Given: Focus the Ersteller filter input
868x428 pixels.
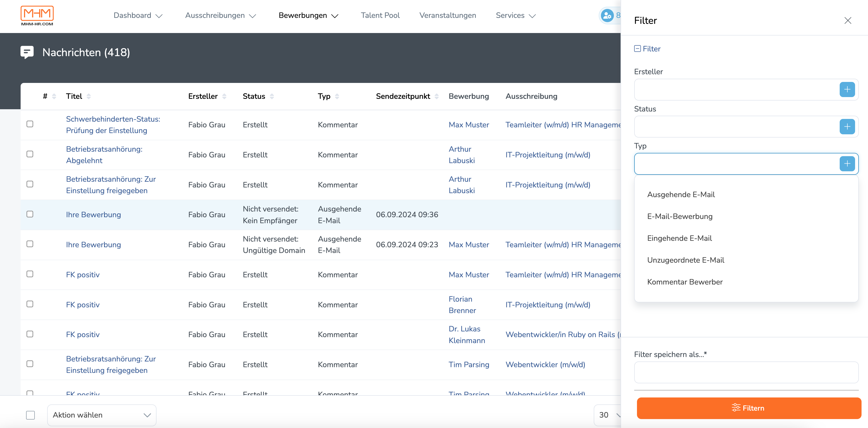Looking at the screenshot, I should (x=736, y=90).
